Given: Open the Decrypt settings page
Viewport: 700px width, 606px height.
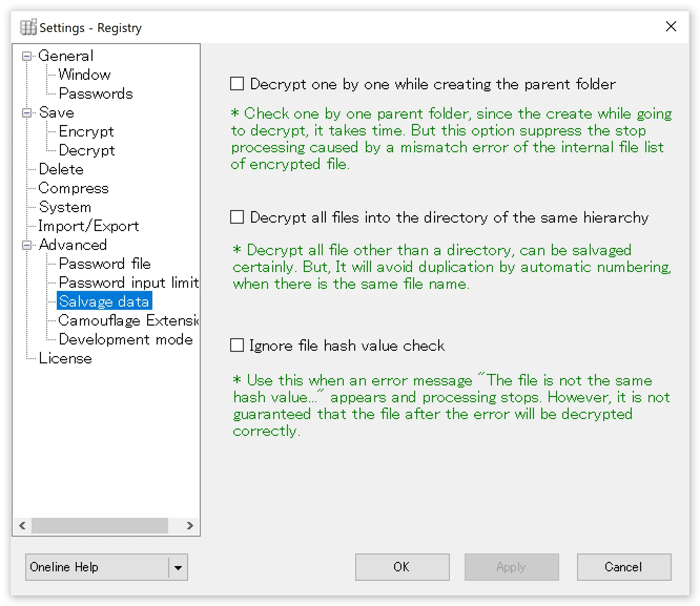Looking at the screenshot, I should point(87,150).
